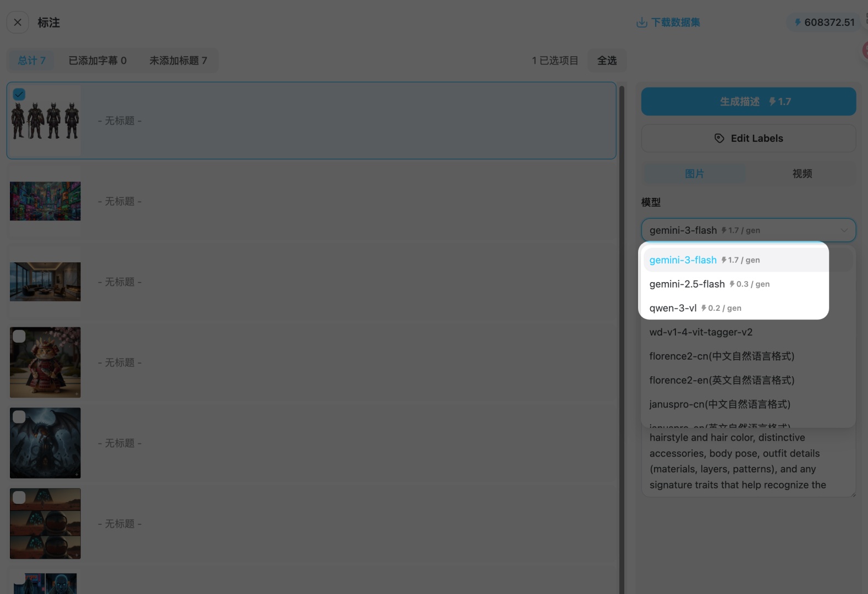Check the dark dragon image checkbox
Image resolution: width=868 pixels, height=594 pixels.
19,417
